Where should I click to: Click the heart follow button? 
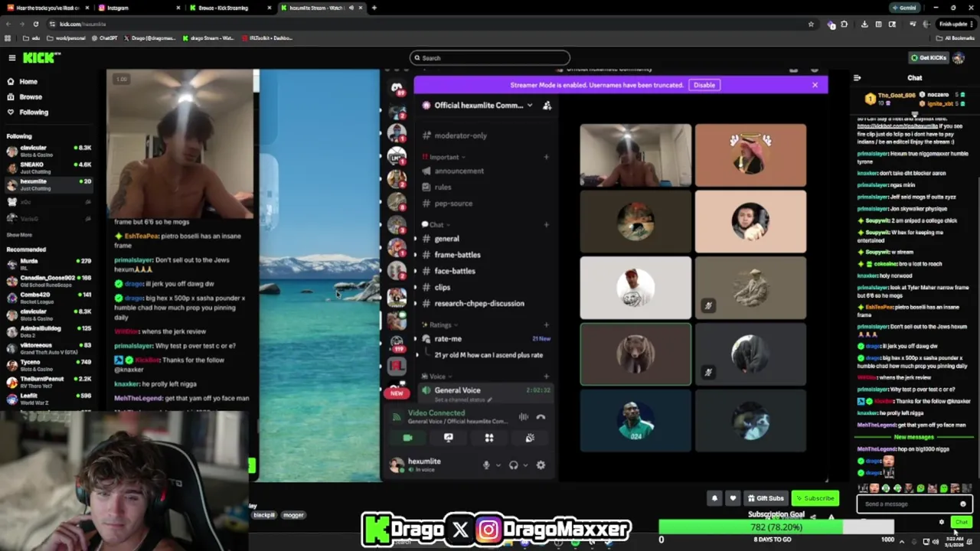point(733,498)
